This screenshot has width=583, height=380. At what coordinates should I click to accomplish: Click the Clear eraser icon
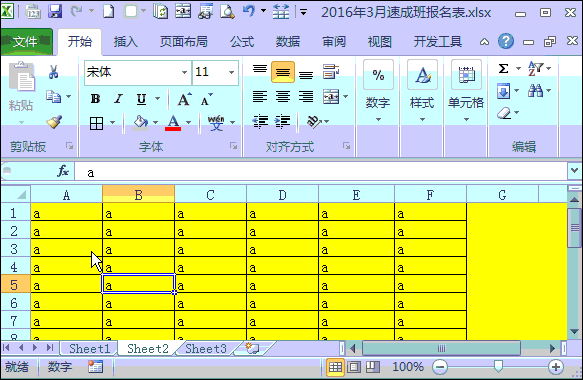pos(504,113)
